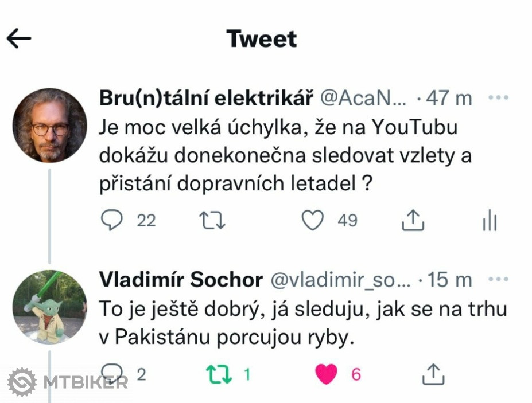Image resolution: width=532 pixels, height=403 pixels.
Task: Click the Bru(n)tální elektrikář display name
Action: pyautogui.click(x=205, y=98)
